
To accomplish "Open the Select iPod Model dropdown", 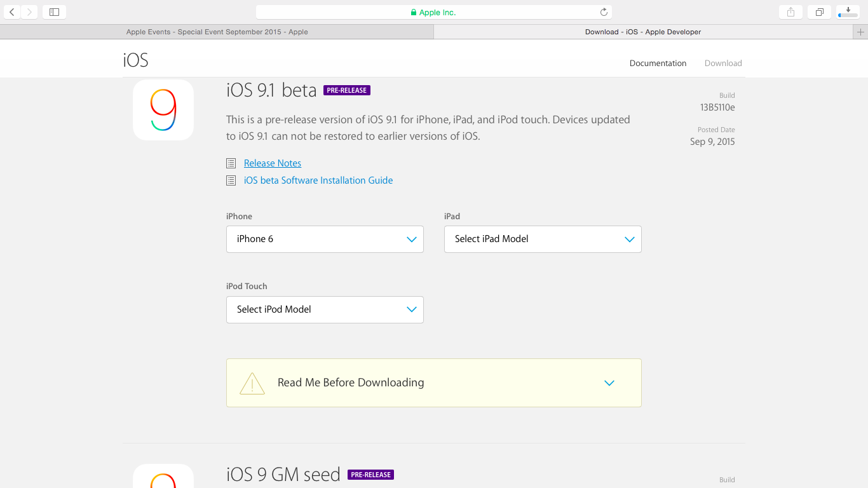I will (x=325, y=309).
